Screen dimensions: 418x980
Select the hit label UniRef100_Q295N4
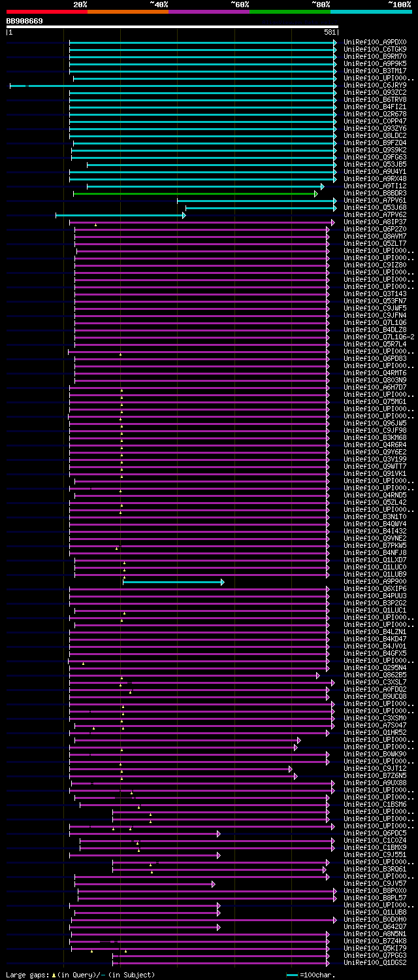[x=375, y=668]
